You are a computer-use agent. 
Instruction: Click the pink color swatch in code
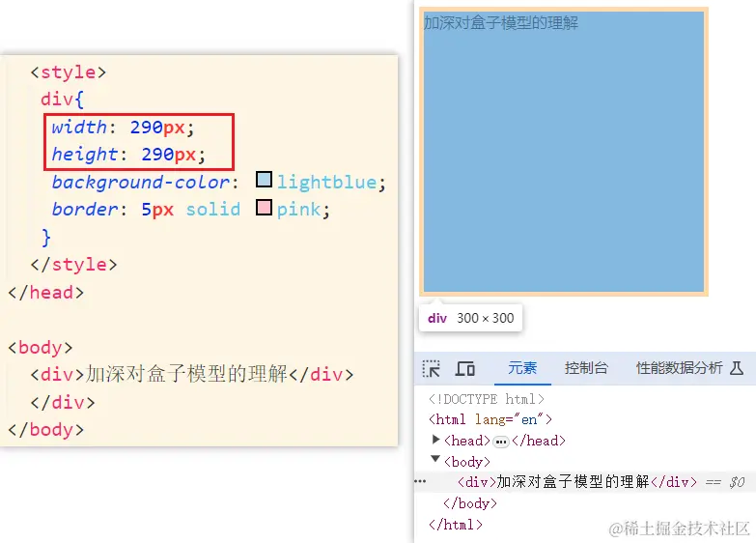[x=264, y=207]
